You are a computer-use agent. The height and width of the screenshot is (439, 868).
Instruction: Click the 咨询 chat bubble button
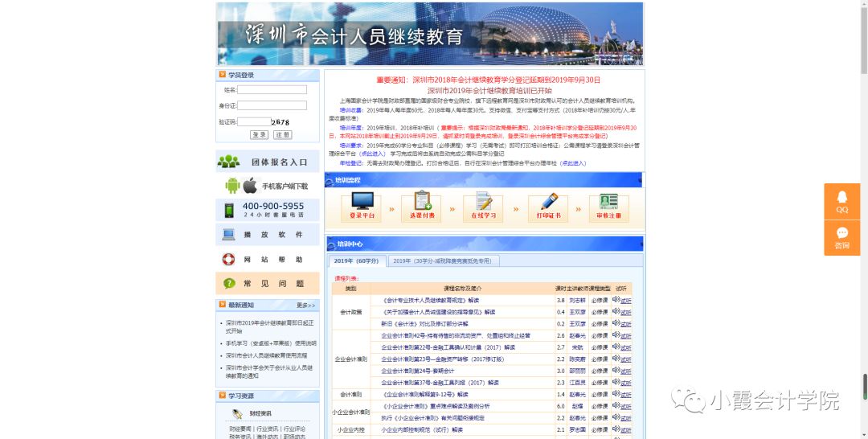842,238
